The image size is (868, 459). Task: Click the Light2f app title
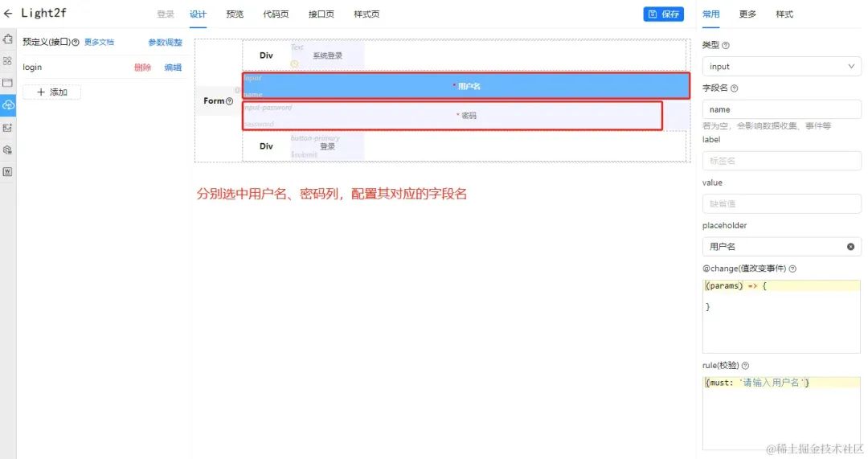43,14
